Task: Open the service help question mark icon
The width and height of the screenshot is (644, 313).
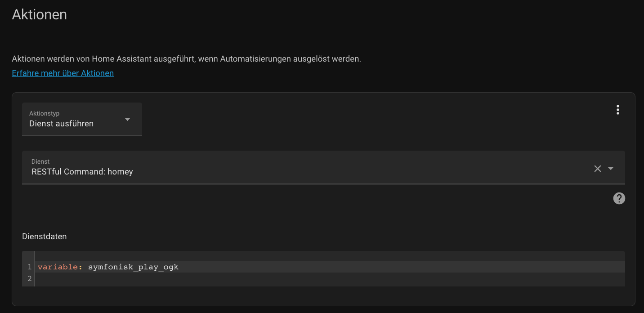Action: pyautogui.click(x=619, y=198)
